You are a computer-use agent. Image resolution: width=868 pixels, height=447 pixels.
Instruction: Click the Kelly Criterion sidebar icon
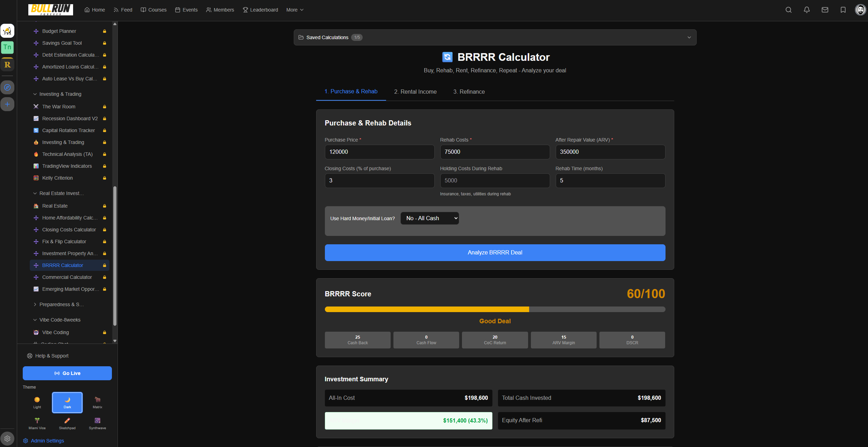point(36,178)
